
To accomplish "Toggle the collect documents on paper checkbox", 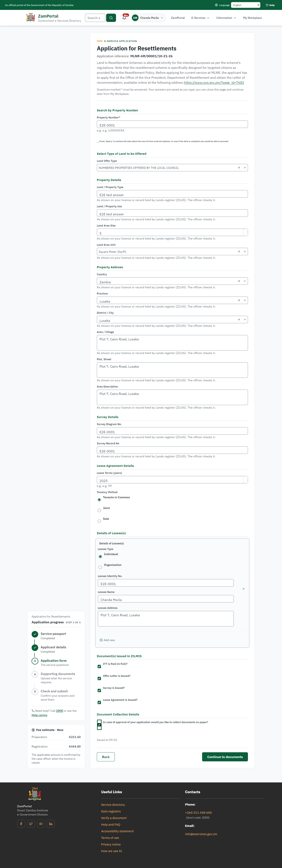I will [x=99, y=725].
